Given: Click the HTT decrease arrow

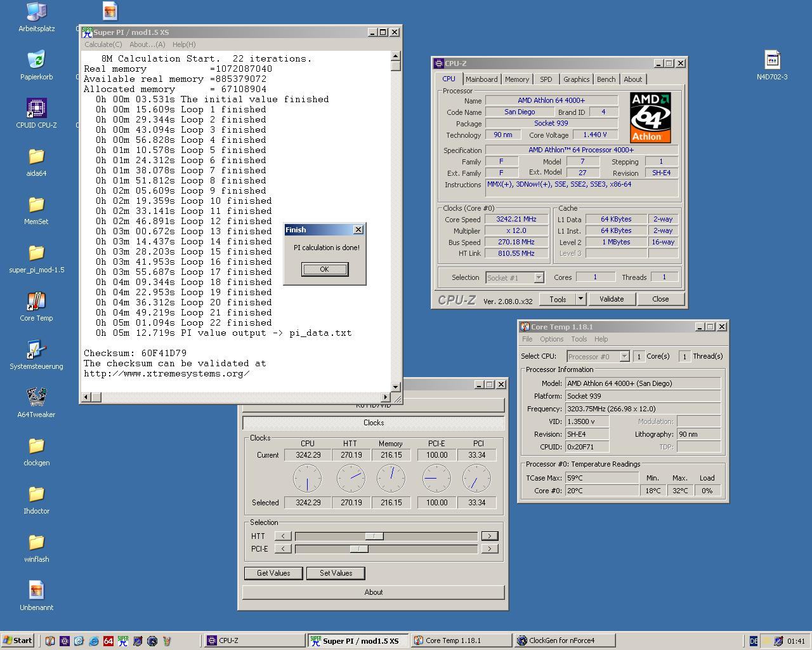Looking at the screenshot, I should (x=283, y=536).
